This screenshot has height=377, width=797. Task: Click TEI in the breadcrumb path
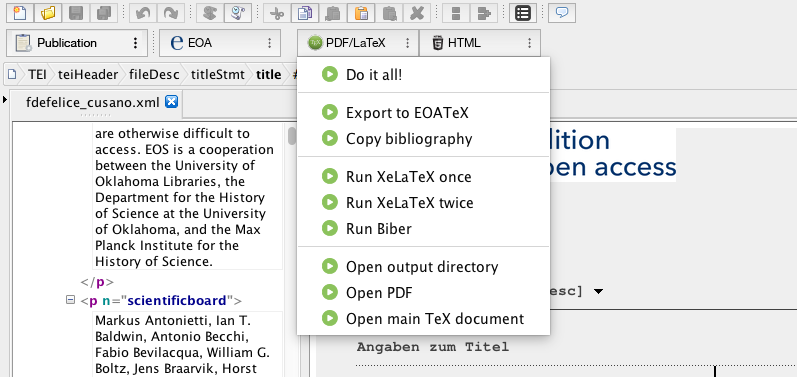(37, 75)
